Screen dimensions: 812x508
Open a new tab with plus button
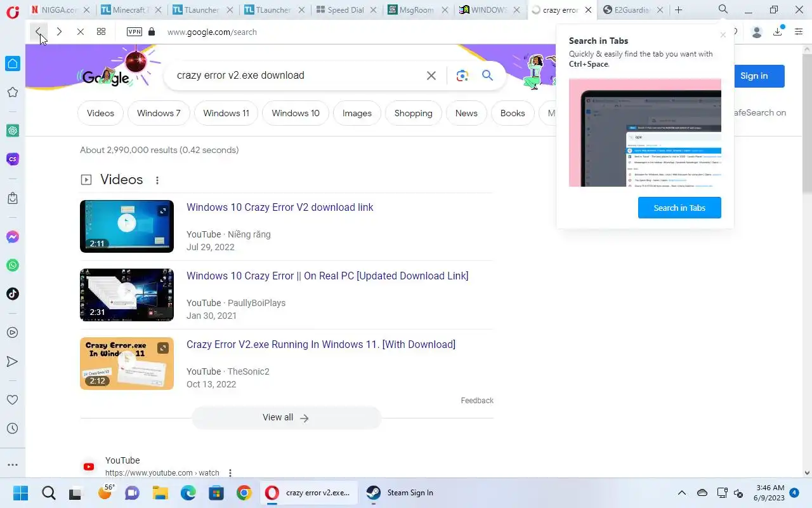(679, 10)
